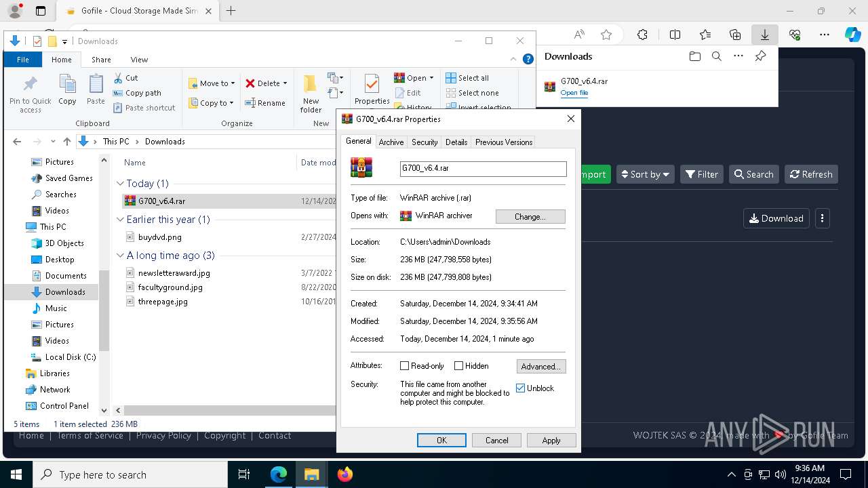This screenshot has height=488, width=868.
Task: Click OK in Properties dialog
Action: (441, 441)
